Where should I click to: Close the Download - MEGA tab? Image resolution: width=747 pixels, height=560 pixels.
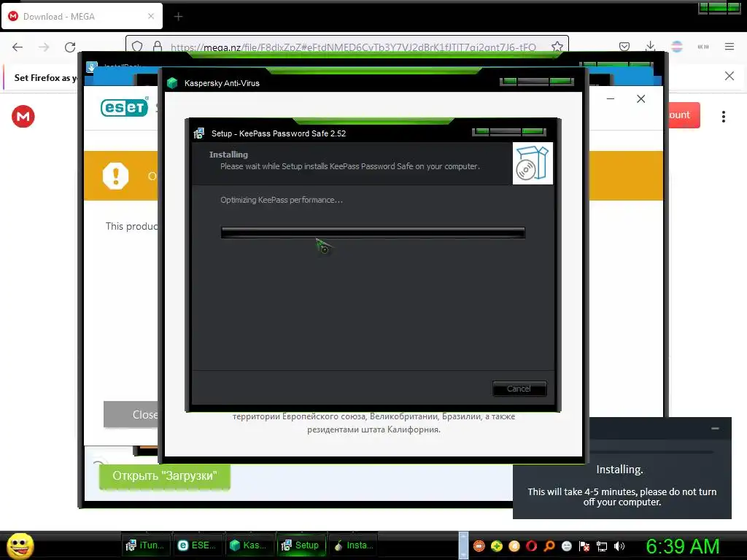151,16
